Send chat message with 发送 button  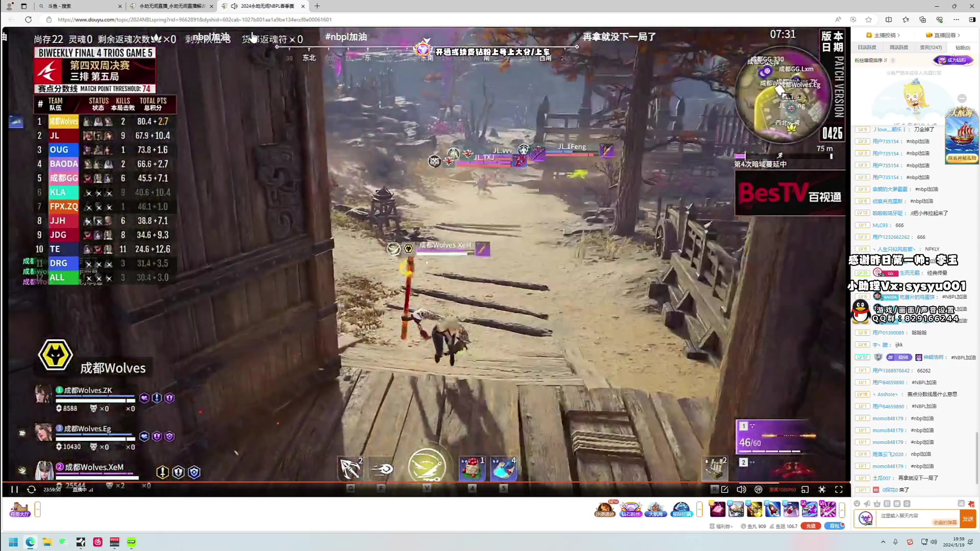click(x=968, y=519)
